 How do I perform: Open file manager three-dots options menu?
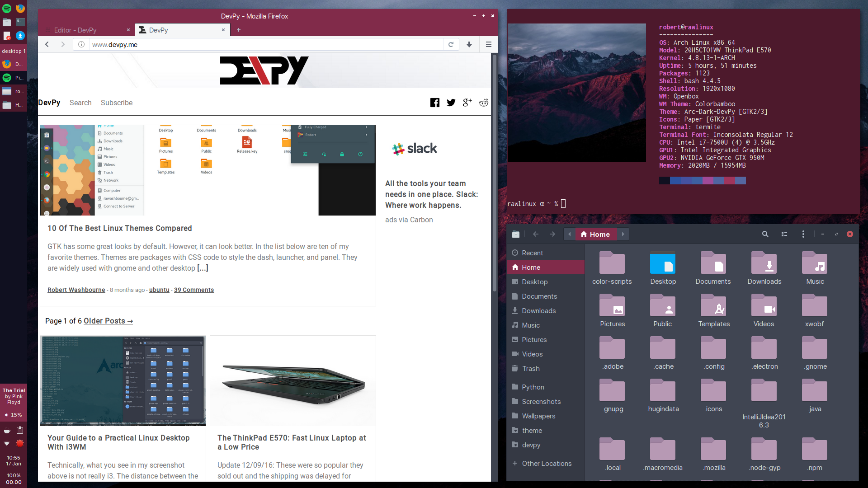pos(803,234)
